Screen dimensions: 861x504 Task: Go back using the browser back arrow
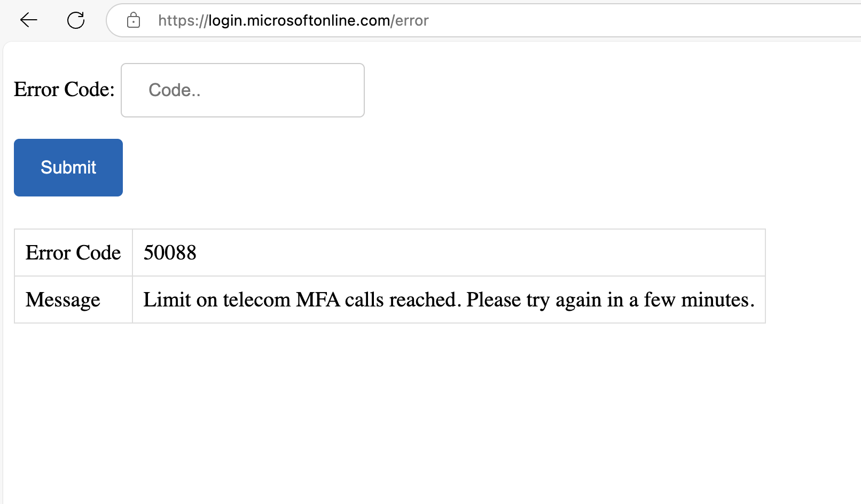29,20
